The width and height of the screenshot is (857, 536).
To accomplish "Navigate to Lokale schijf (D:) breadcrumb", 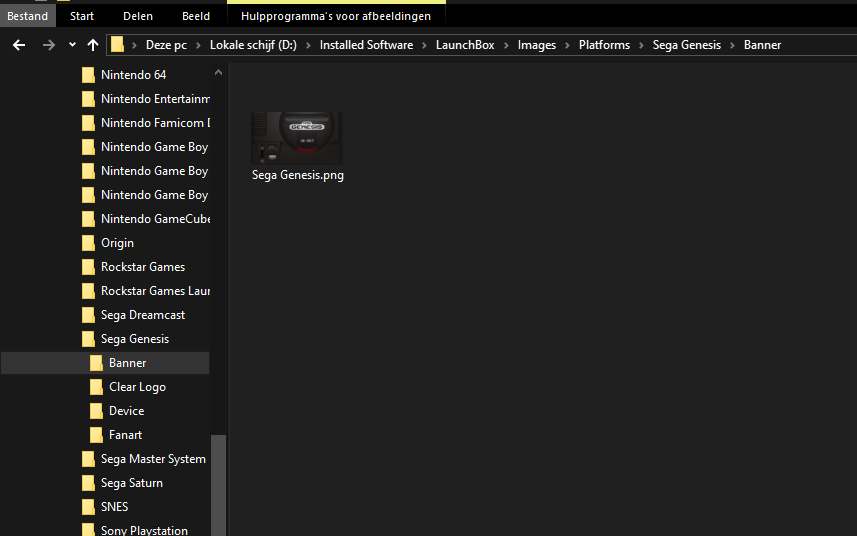I will pos(253,45).
